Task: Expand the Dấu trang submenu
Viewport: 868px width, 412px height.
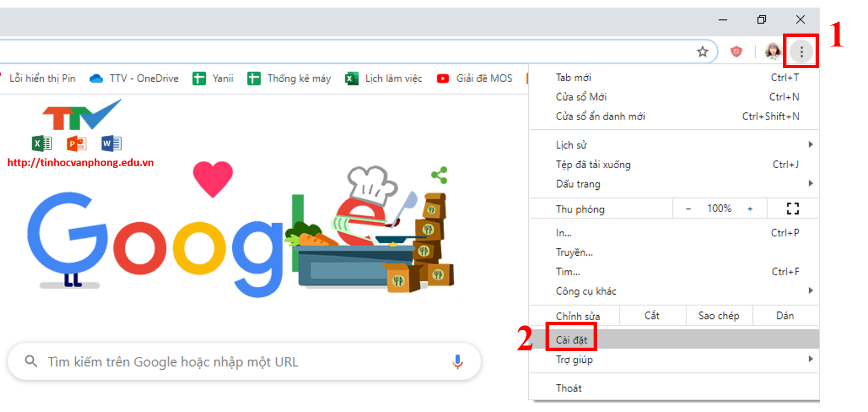Action: (674, 184)
